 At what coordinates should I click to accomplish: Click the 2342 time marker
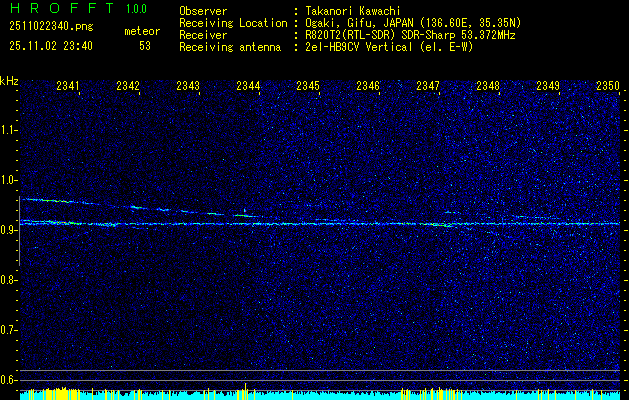point(128,85)
